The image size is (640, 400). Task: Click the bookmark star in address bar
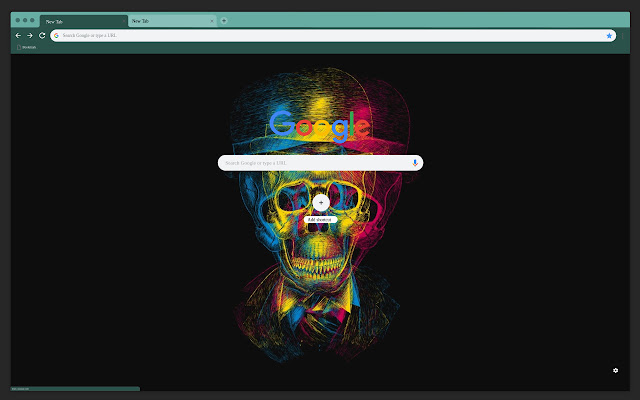click(609, 36)
